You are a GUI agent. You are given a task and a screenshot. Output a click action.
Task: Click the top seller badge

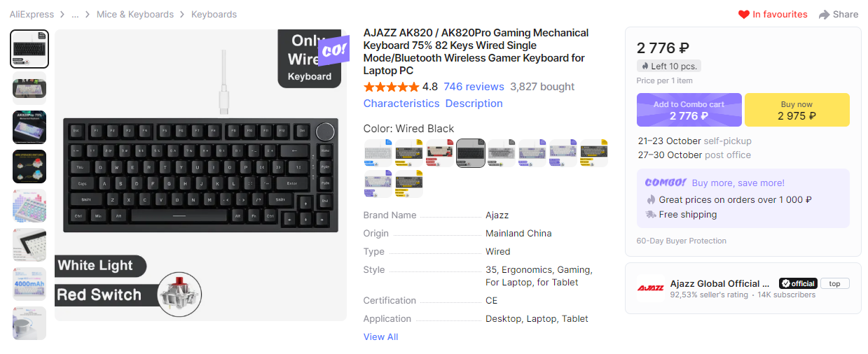(835, 283)
